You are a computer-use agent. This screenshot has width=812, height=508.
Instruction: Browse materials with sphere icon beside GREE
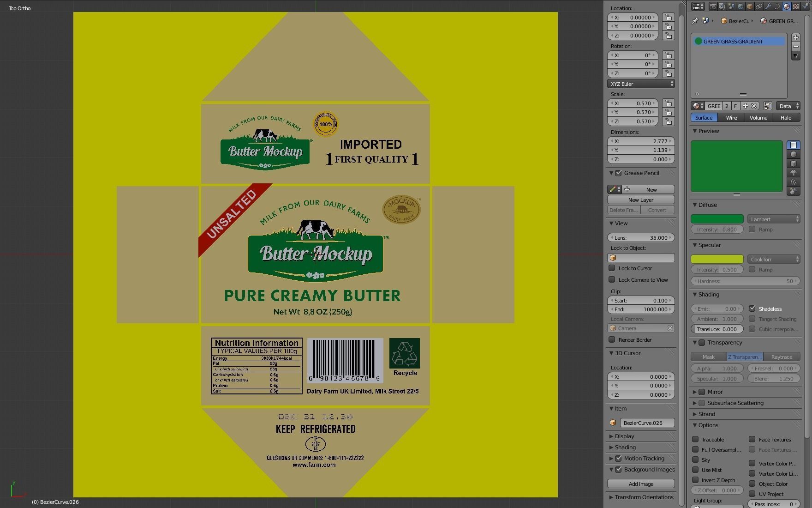[x=698, y=106]
